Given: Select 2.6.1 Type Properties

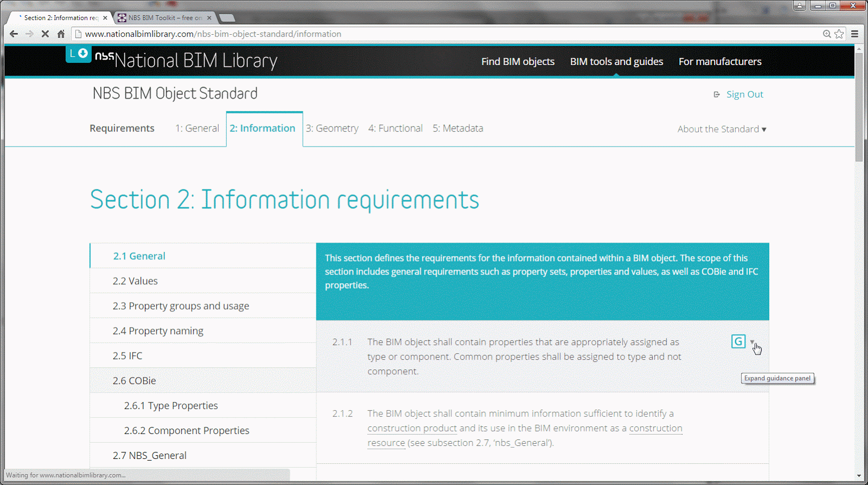Looking at the screenshot, I should [x=203, y=406].
